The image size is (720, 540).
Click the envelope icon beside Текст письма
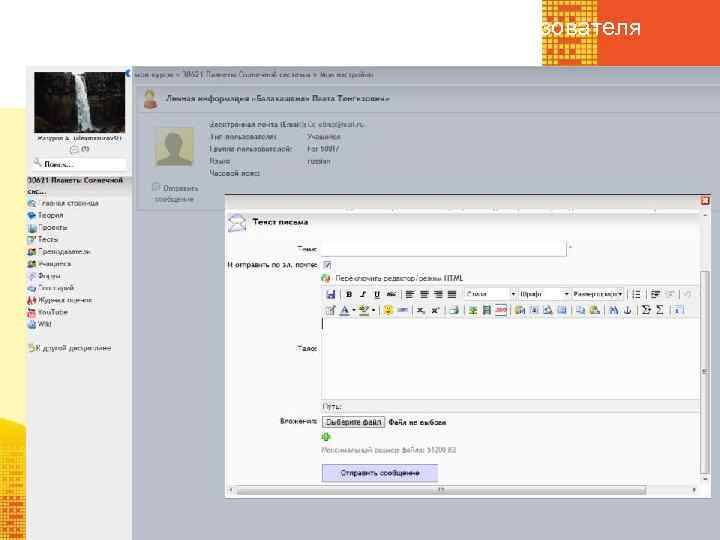click(237, 223)
